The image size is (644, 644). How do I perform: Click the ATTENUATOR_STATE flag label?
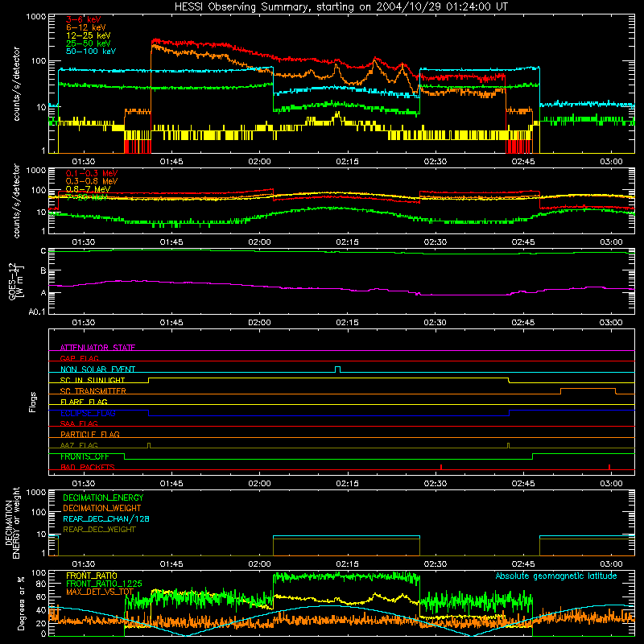click(97, 348)
